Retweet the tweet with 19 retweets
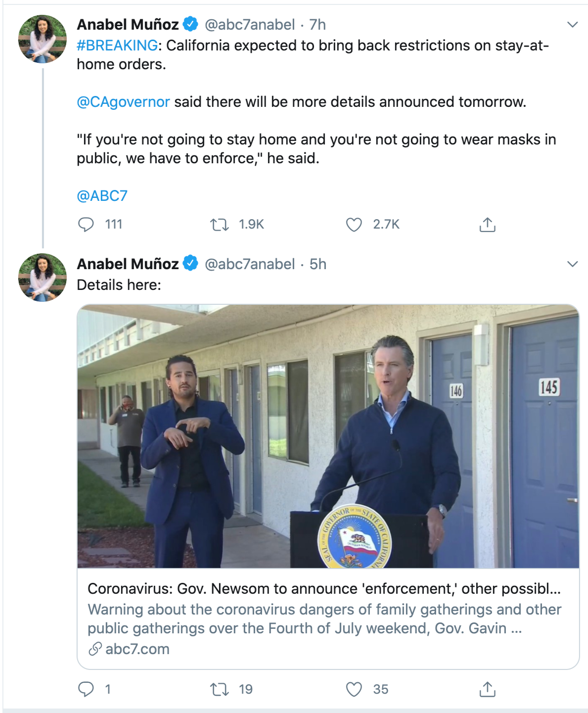 (220, 689)
